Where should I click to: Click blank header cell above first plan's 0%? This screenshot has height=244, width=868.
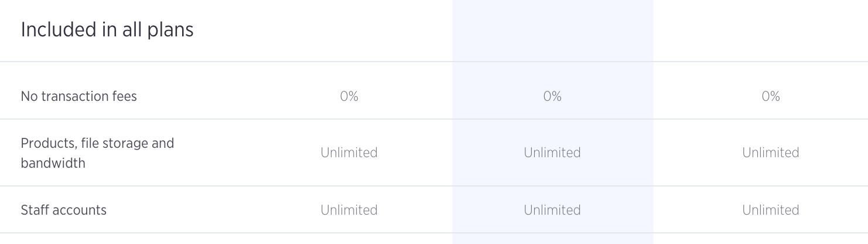point(349,30)
